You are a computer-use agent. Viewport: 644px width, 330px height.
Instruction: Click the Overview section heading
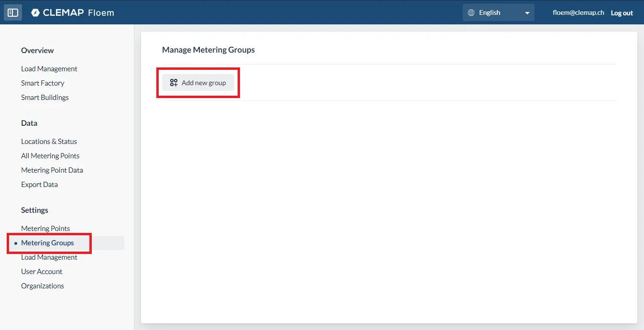tap(37, 51)
